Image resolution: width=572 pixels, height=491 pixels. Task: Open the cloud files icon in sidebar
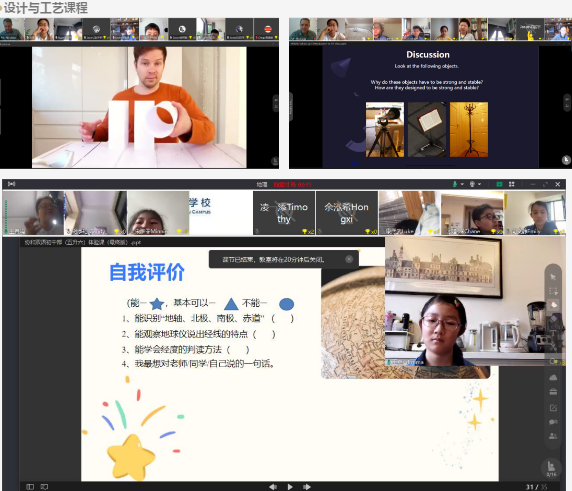pos(553,377)
